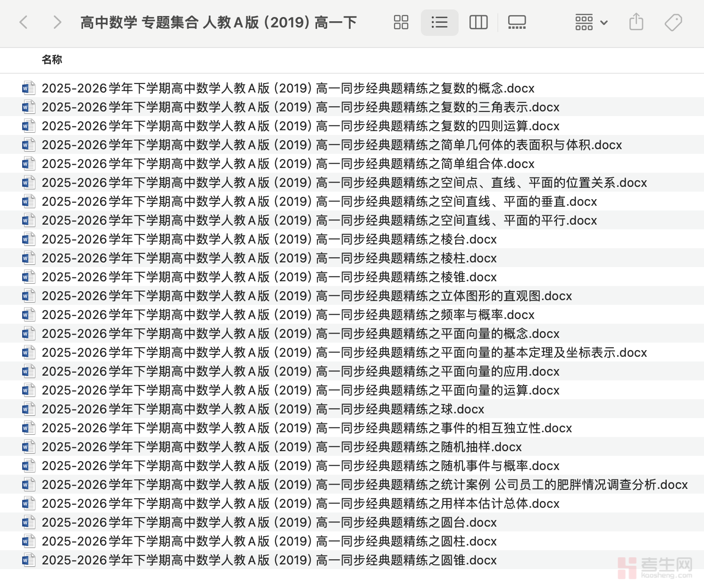Select 平面向量的基本定理及坐标表示.docx file

click(344, 353)
